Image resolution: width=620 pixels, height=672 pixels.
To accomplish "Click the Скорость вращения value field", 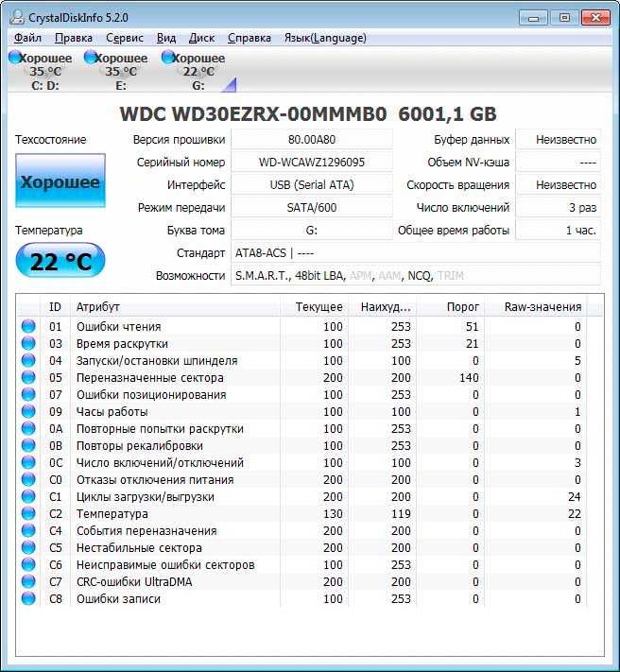I will (x=559, y=184).
